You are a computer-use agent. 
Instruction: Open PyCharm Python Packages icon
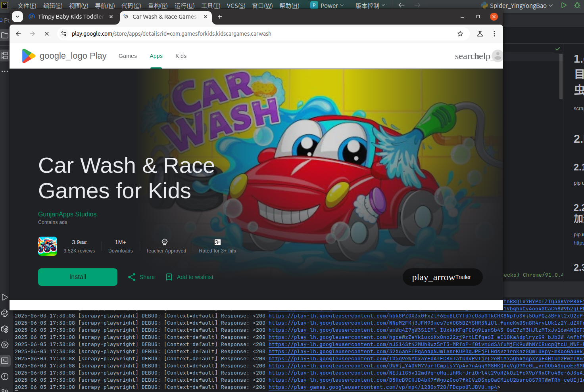click(5, 329)
